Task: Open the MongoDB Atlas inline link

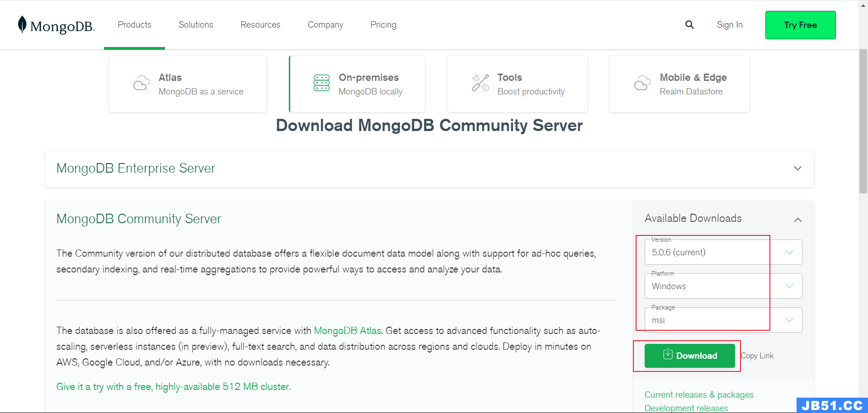Action: pos(348,331)
